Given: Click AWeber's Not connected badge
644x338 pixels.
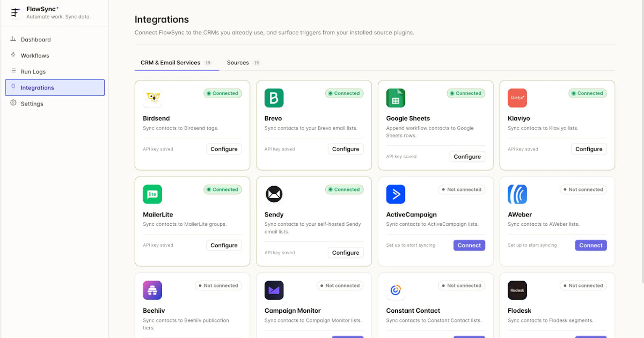Looking at the screenshot, I should click(583, 190).
